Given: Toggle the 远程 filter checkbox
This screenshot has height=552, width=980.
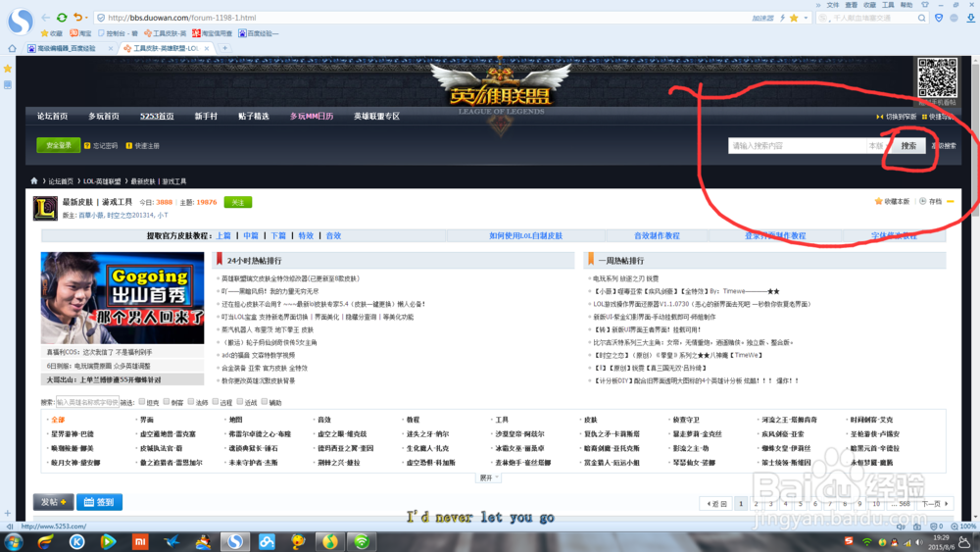Looking at the screenshot, I should pyautogui.click(x=215, y=402).
